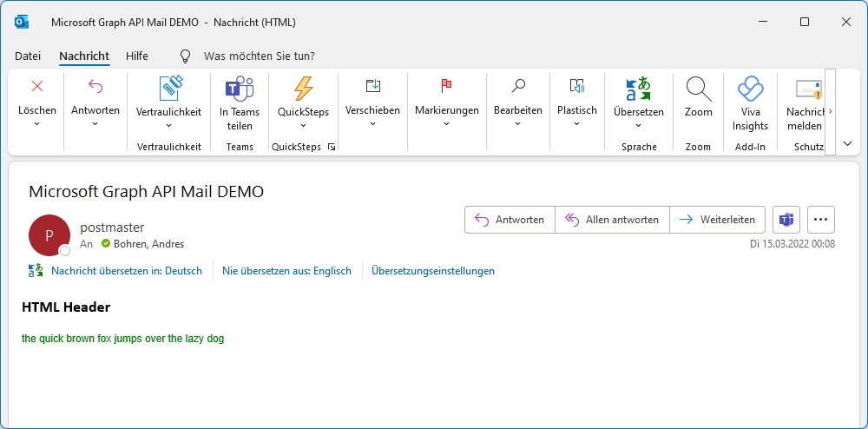Click the date Di 15.03.2022 00:08
This screenshot has width=868, height=429.
792,243
